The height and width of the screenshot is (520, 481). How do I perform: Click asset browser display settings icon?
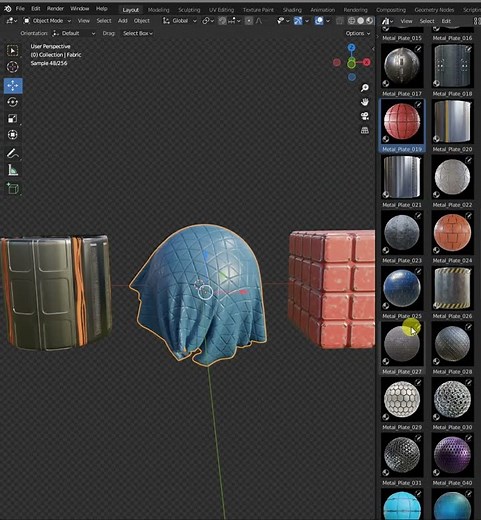coord(477,21)
